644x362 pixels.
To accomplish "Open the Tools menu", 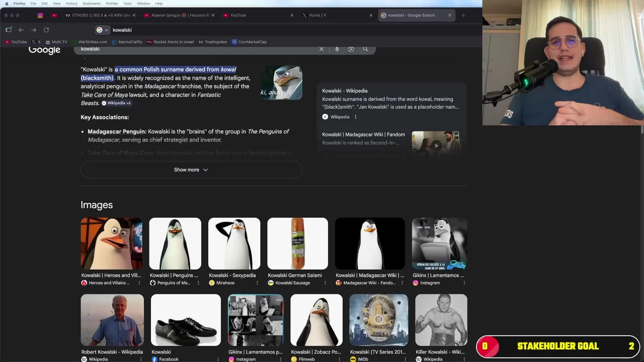I will pos(127,4).
